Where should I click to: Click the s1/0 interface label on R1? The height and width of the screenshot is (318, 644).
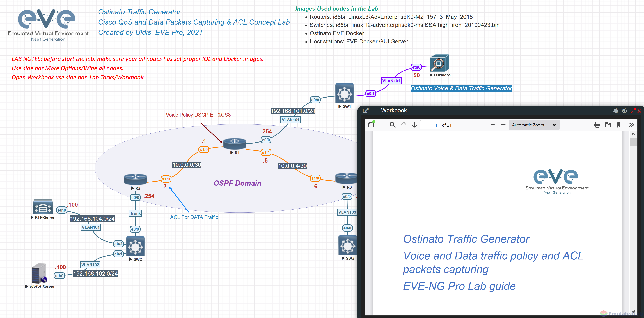pos(203,149)
